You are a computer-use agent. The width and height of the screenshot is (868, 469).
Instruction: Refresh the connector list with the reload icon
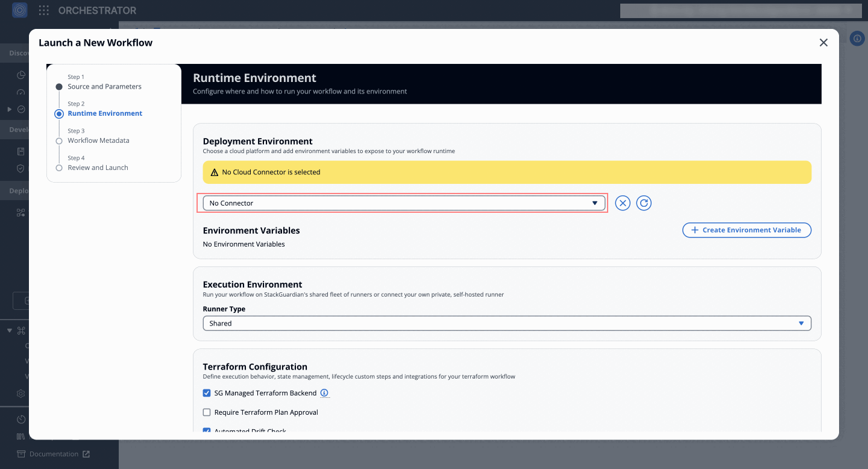pyautogui.click(x=644, y=203)
